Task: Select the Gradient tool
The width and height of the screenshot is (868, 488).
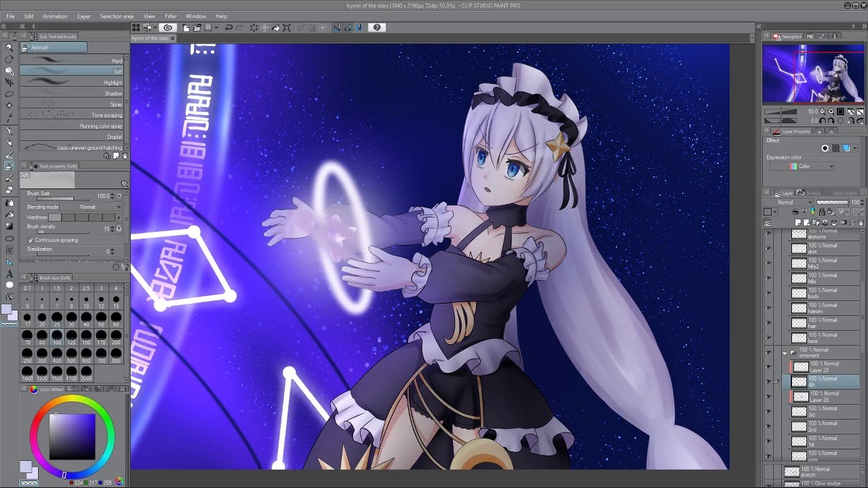Action: point(9,226)
